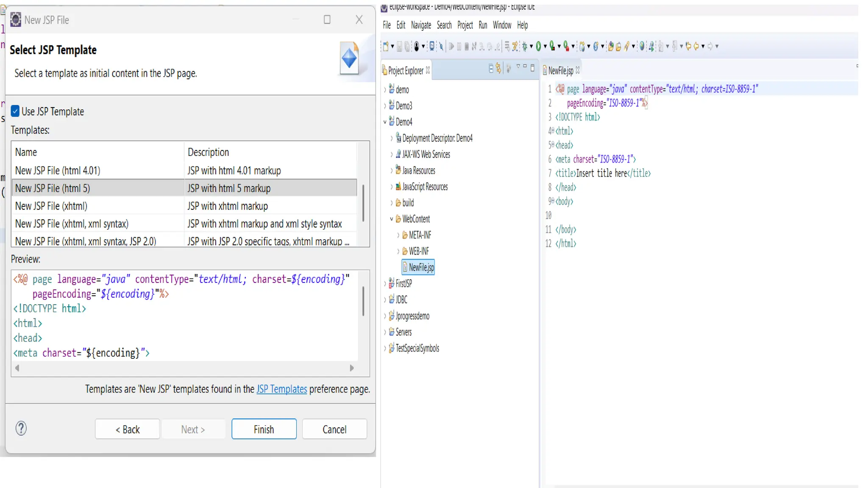Image resolution: width=868 pixels, height=488 pixels.
Task: Click Collapse All in Project Explorer
Action: (x=491, y=68)
